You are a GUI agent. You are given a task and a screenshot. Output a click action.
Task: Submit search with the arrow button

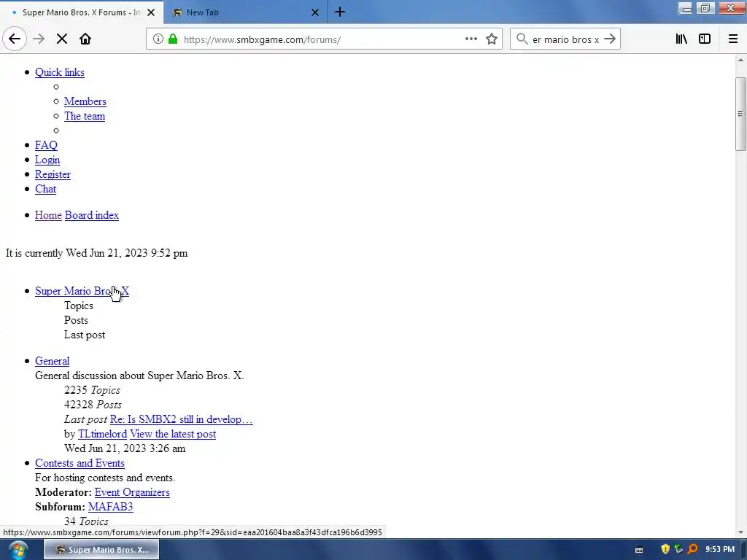pyautogui.click(x=610, y=39)
